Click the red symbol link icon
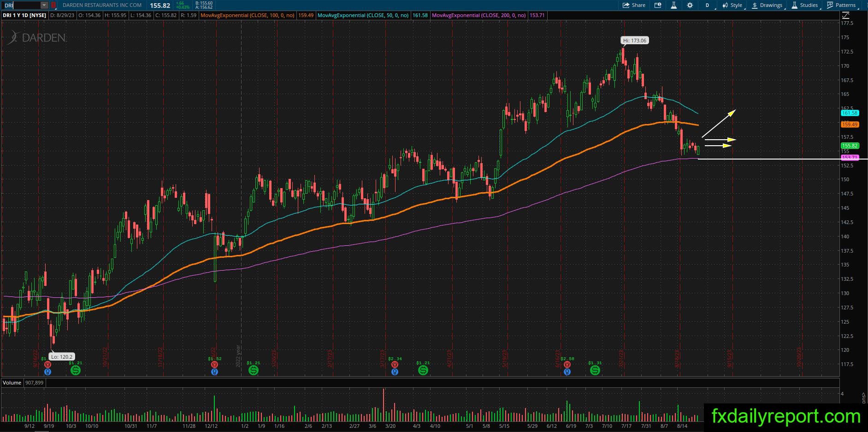This screenshot has width=868, height=432. coord(53,6)
